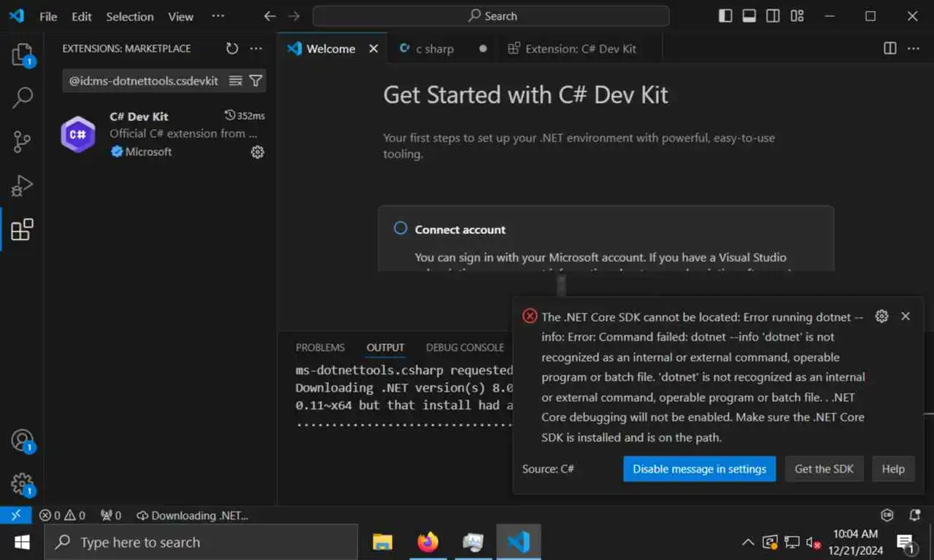Open File Explorer from taskbar
This screenshot has height=560, width=934.
[x=382, y=542]
